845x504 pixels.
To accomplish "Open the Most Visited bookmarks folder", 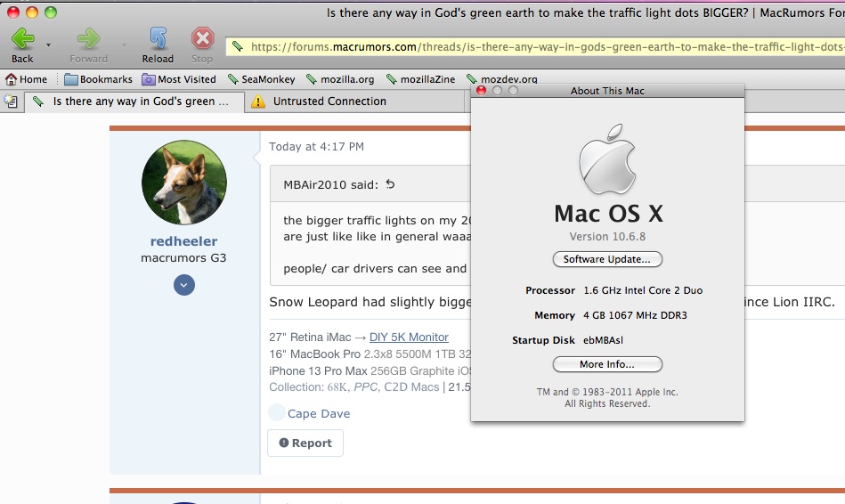I will tap(179, 79).
